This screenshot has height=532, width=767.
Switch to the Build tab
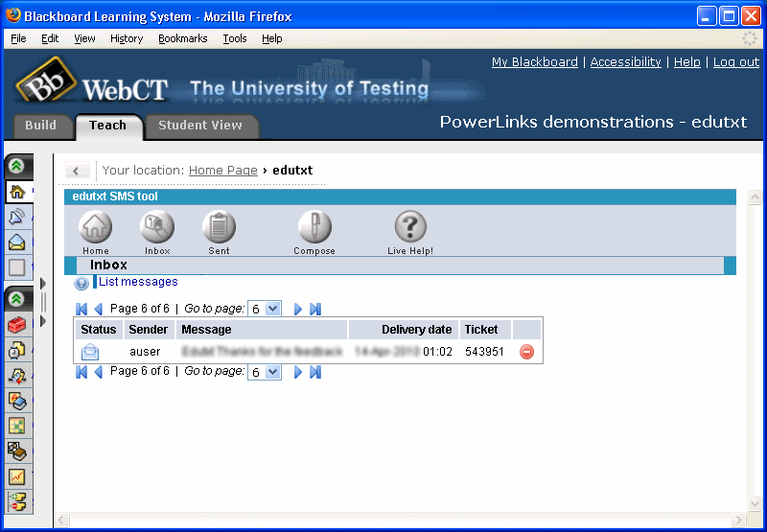tap(41, 126)
